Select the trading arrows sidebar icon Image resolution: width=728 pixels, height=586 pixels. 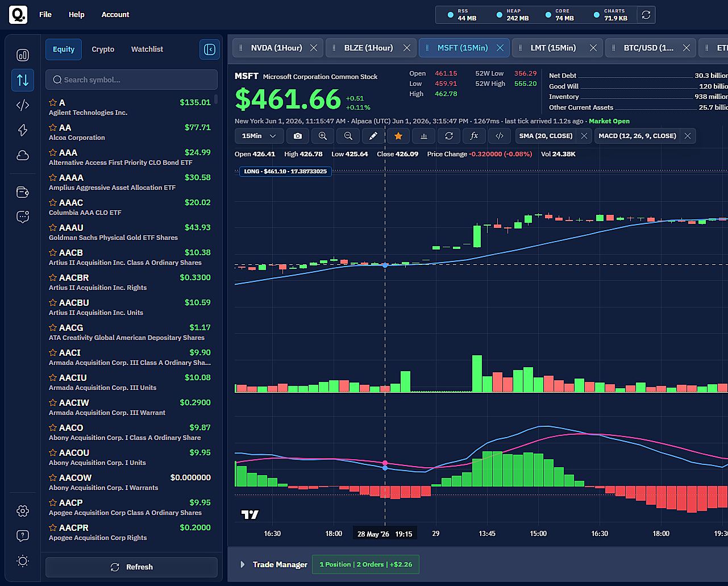23,80
